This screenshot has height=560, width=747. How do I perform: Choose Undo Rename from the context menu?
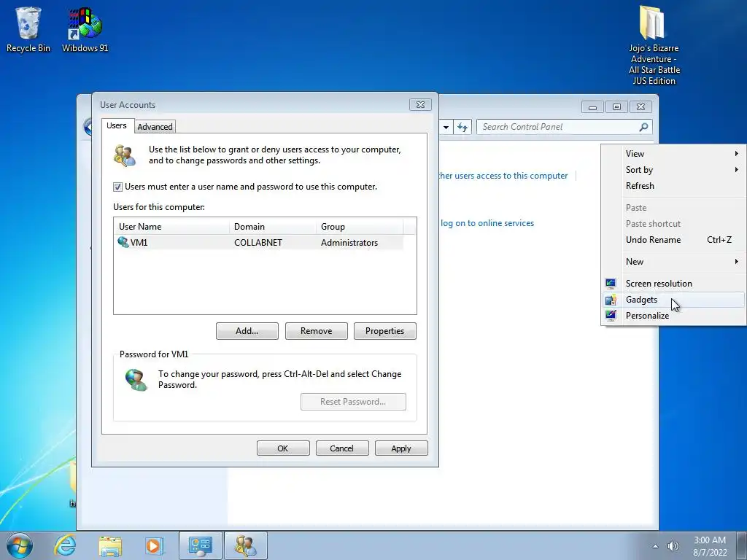coord(673,239)
